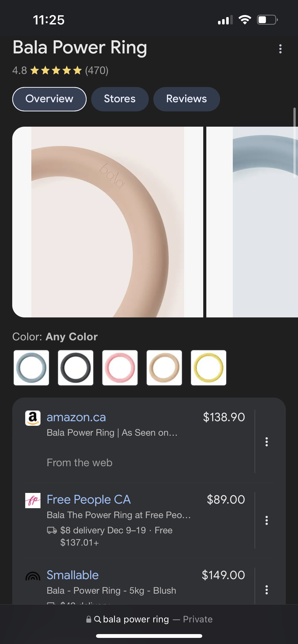The height and width of the screenshot is (644, 298).
Task: View the blush Power Ring product image
Action: coord(108,222)
